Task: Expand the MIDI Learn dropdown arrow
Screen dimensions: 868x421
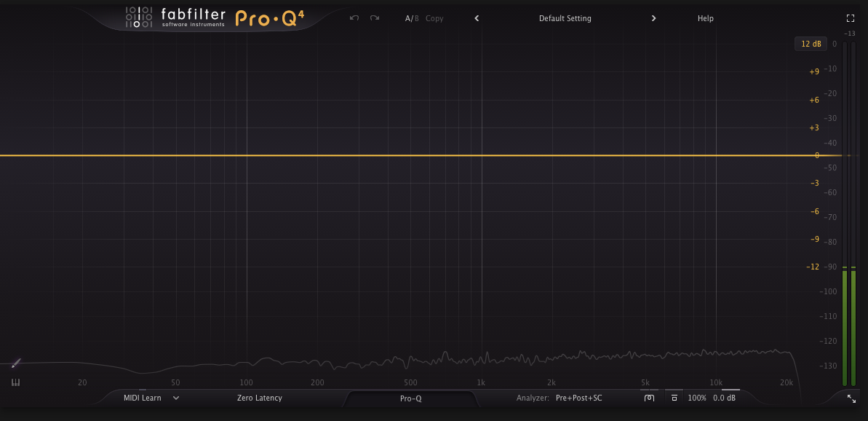Action: [x=176, y=398]
